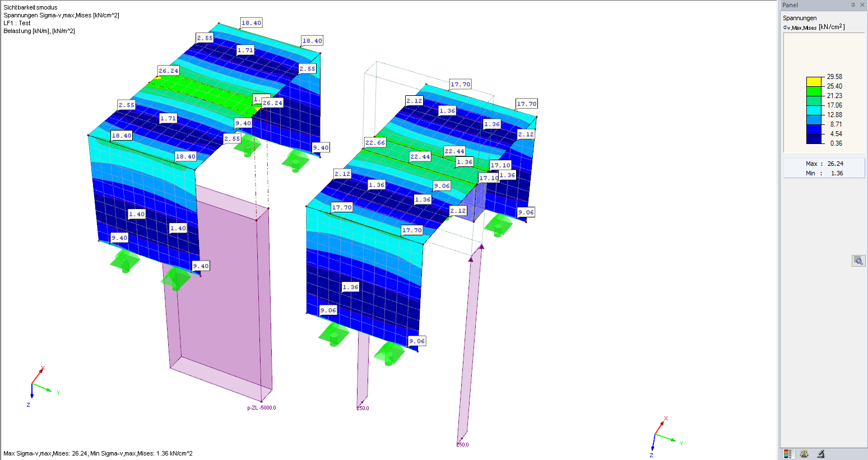The width and height of the screenshot is (868, 460).
Task: Click the legend value 17.06
Action: (834, 105)
